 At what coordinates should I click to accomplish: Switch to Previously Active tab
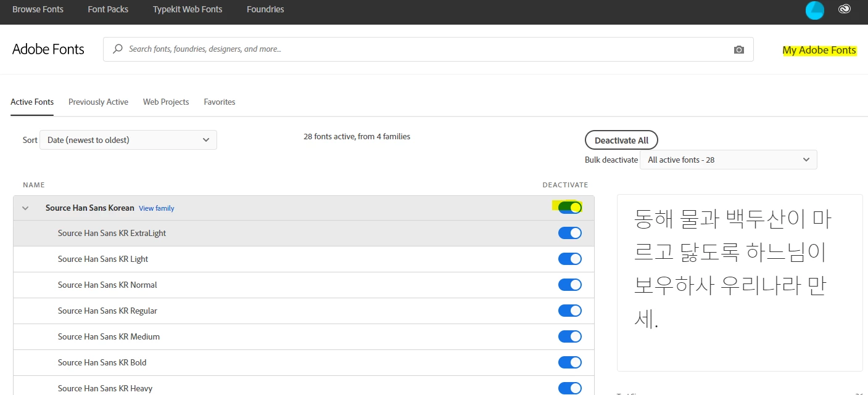pyautogui.click(x=98, y=102)
